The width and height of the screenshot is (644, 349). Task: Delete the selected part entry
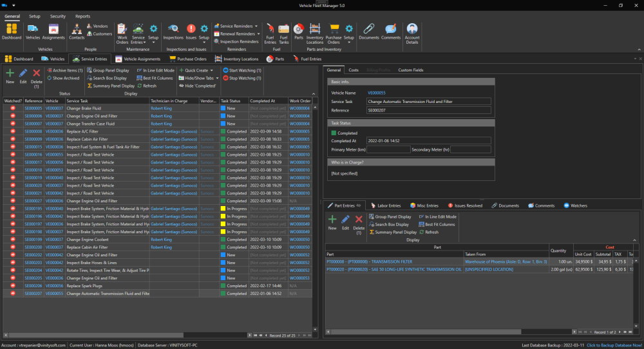359,225
